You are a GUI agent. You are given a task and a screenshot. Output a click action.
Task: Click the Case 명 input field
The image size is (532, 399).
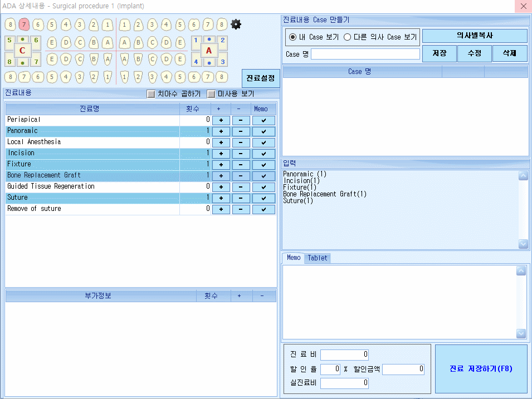pyautogui.click(x=365, y=54)
